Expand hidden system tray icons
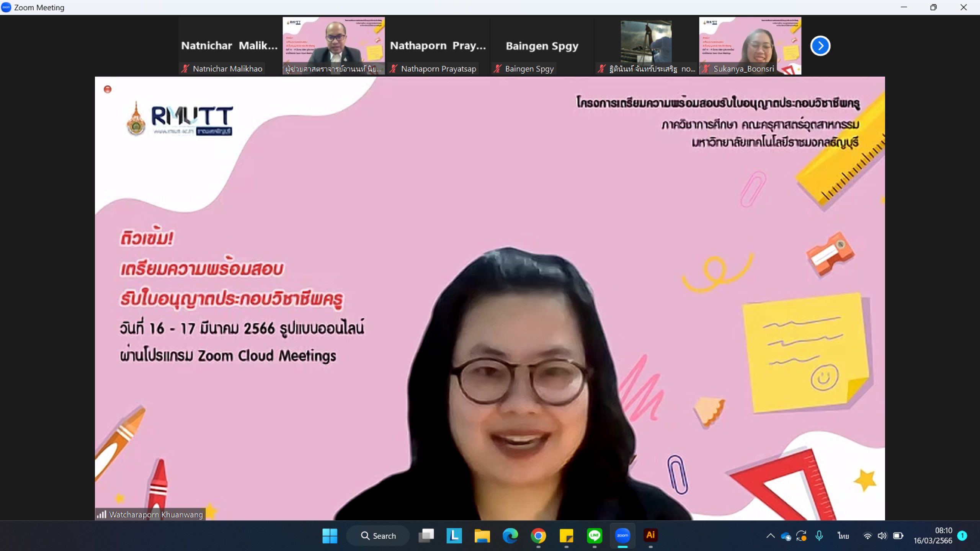Viewport: 980px width, 551px height. pyautogui.click(x=770, y=536)
